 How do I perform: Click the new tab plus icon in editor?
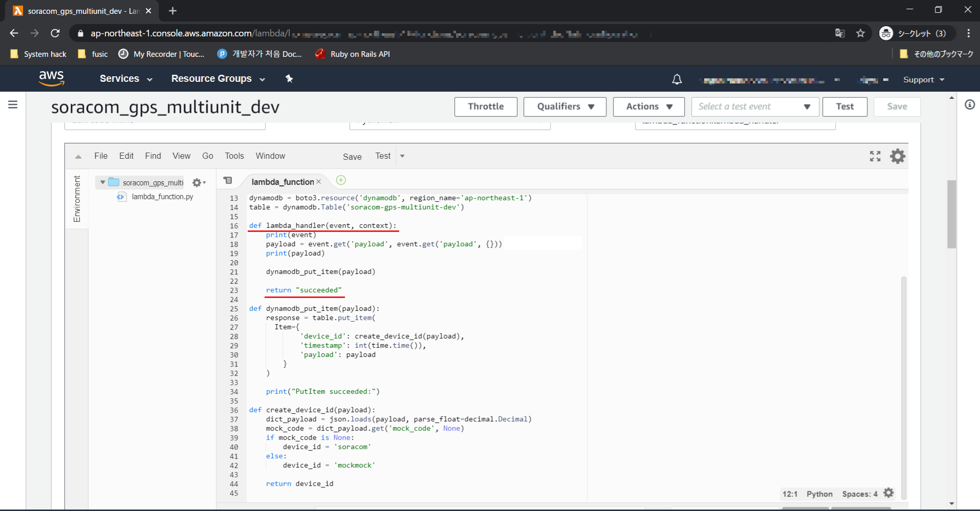(x=341, y=180)
